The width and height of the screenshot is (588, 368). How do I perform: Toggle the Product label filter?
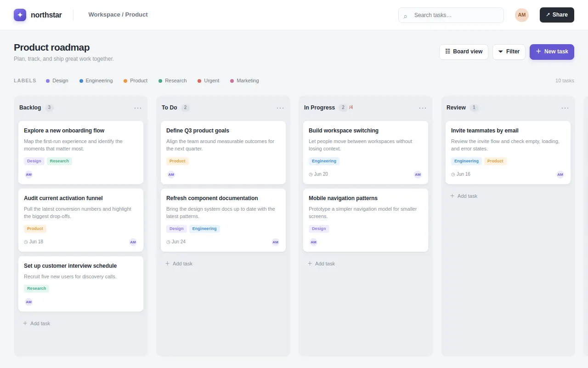[136, 80]
